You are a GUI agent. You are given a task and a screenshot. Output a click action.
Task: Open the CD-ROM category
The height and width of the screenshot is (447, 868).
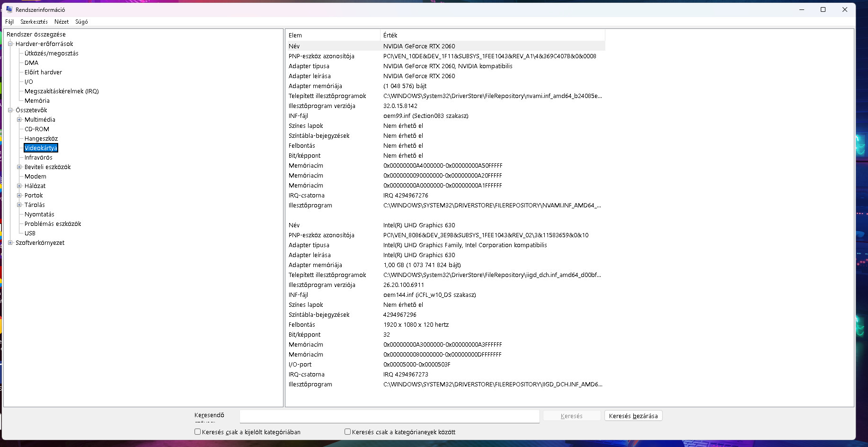[37, 129]
